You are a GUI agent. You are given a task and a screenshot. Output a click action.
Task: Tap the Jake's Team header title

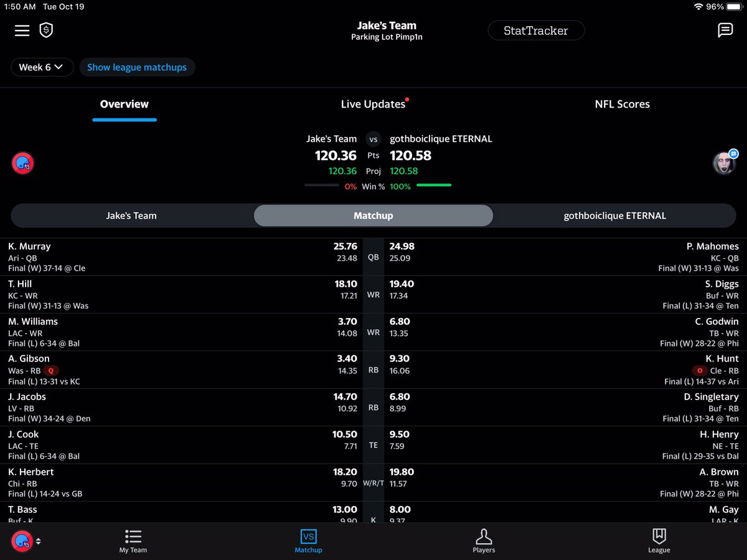click(387, 26)
